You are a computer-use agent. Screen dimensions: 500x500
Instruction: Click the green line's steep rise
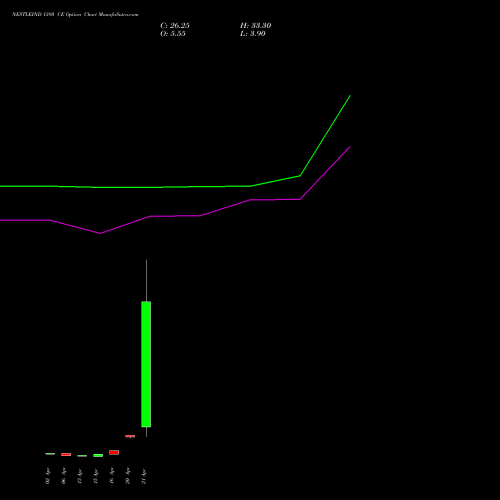[325, 135]
